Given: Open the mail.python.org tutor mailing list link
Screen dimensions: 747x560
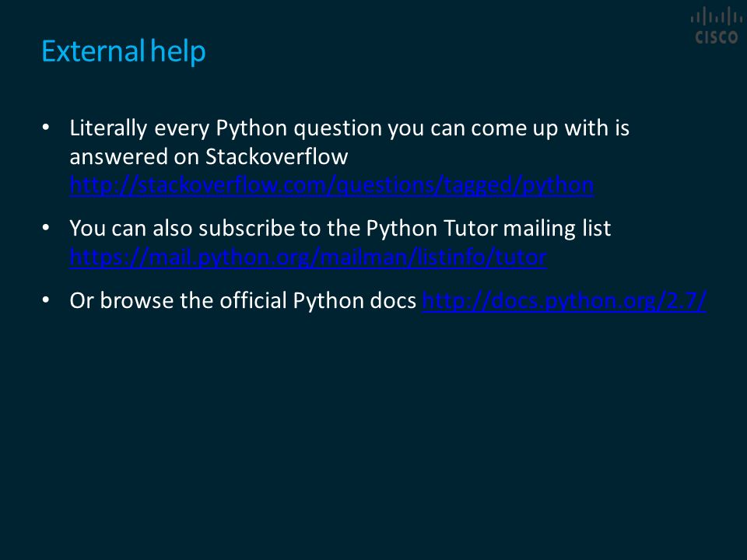Looking at the screenshot, I should (x=308, y=257).
